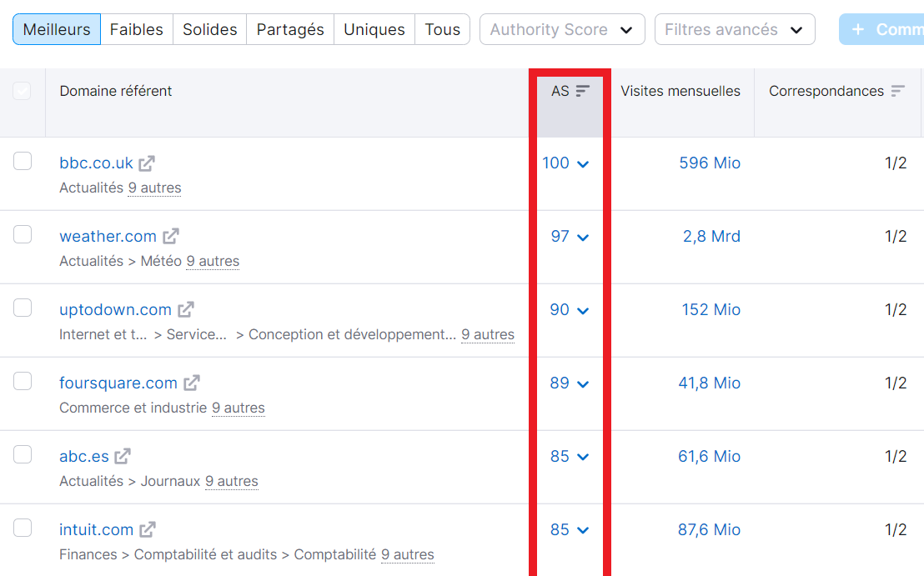924x576 pixels.
Task: Open abc.es via the external link icon
Action: 123,456
